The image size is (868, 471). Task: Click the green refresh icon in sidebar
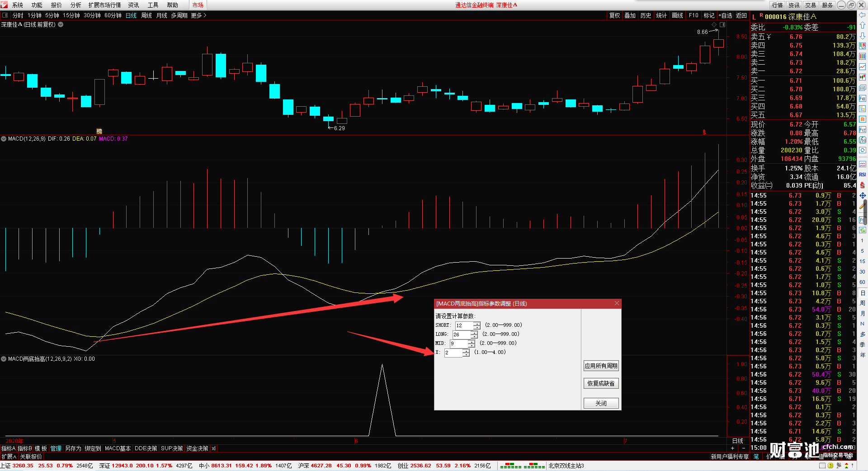[863, 230]
